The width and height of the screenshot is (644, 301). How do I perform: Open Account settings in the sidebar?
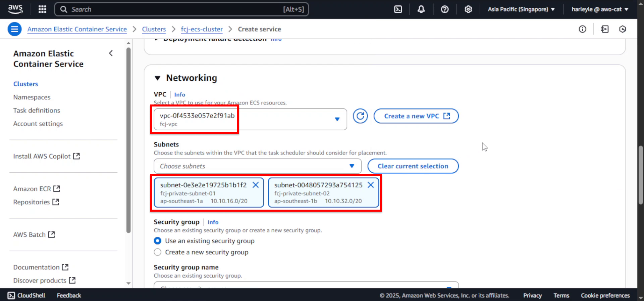point(38,124)
